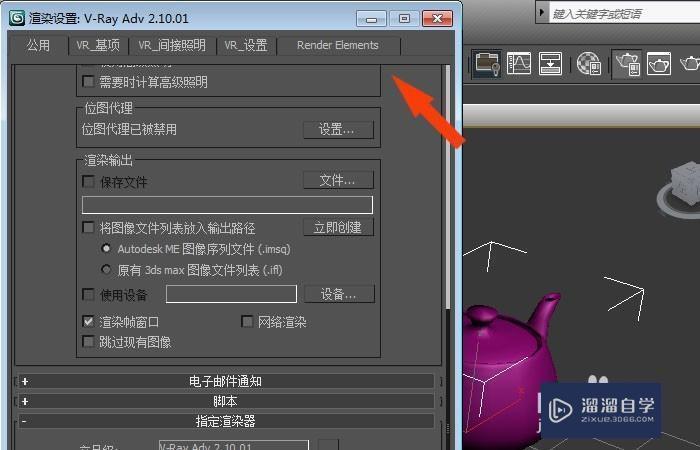The width and height of the screenshot is (700, 450).
Task: Select 原有 3ds max 图像文件列表 (.ifl) radio
Action: (106, 269)
